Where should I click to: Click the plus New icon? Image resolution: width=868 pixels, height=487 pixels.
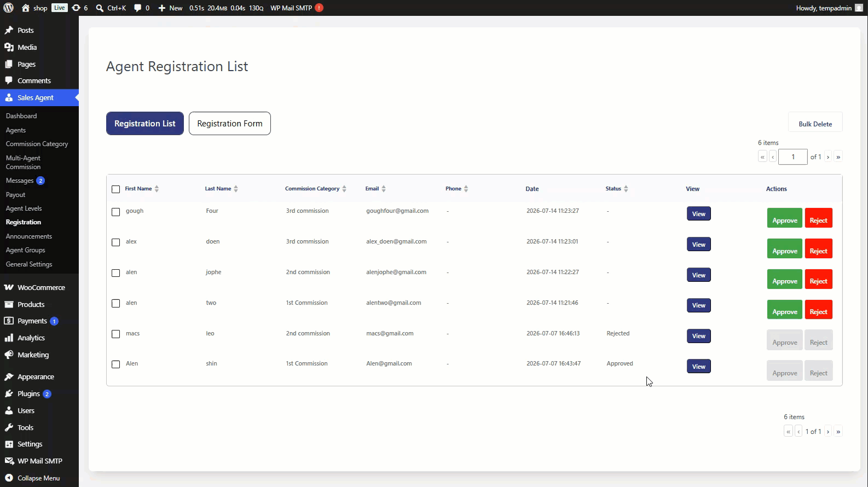pos(162,8)
